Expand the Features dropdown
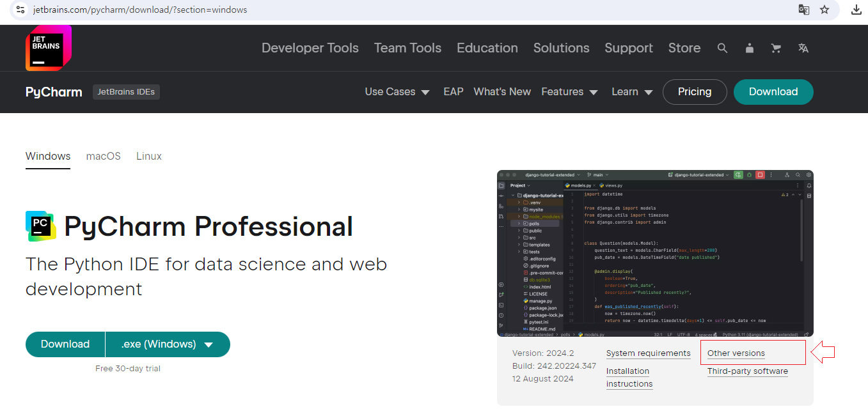 (569, 92)
